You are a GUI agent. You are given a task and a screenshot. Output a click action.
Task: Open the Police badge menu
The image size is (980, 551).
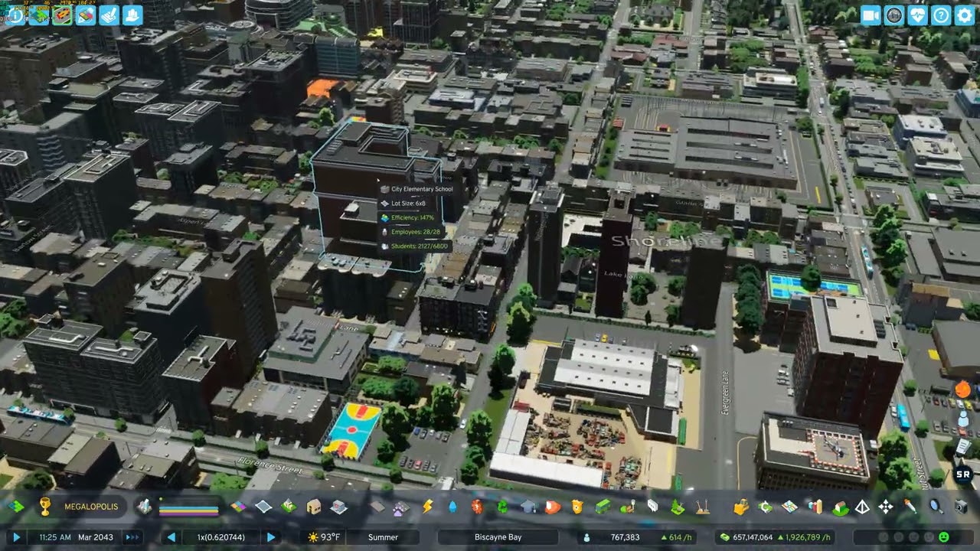click(x=577, y=507)
